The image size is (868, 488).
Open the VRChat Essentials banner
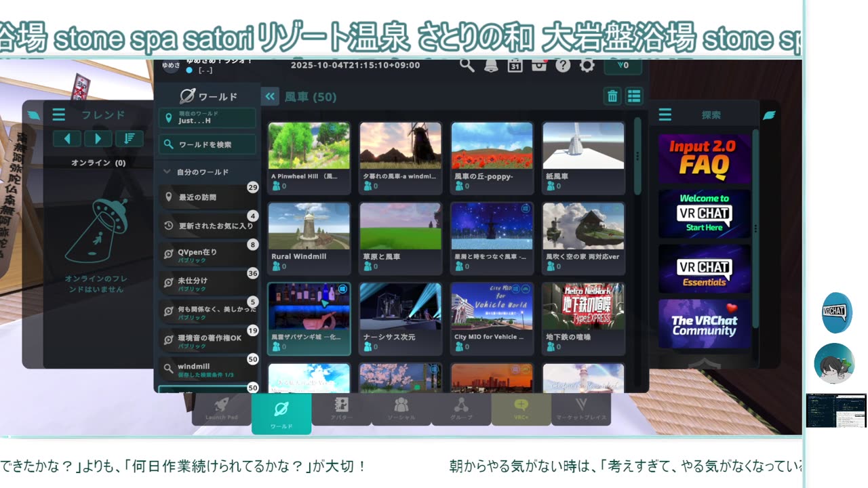[x=705, y=269]
